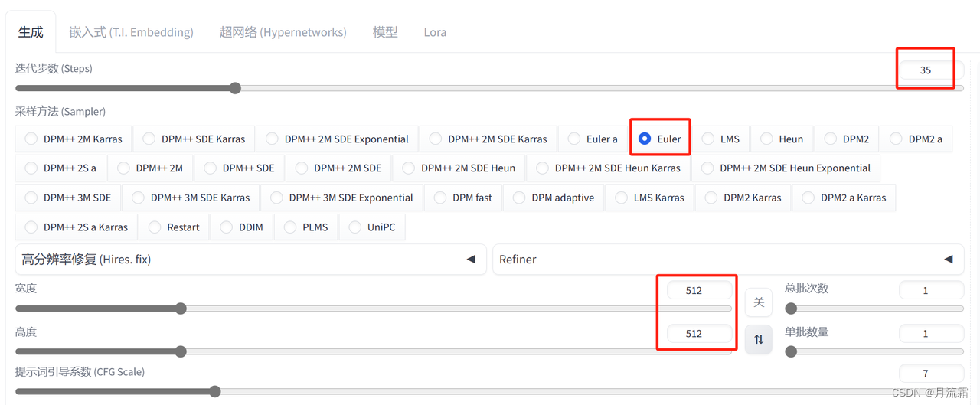Screen dimensions: 980x405
Task: Expand the Refiner section arrow
Action: 949,260
